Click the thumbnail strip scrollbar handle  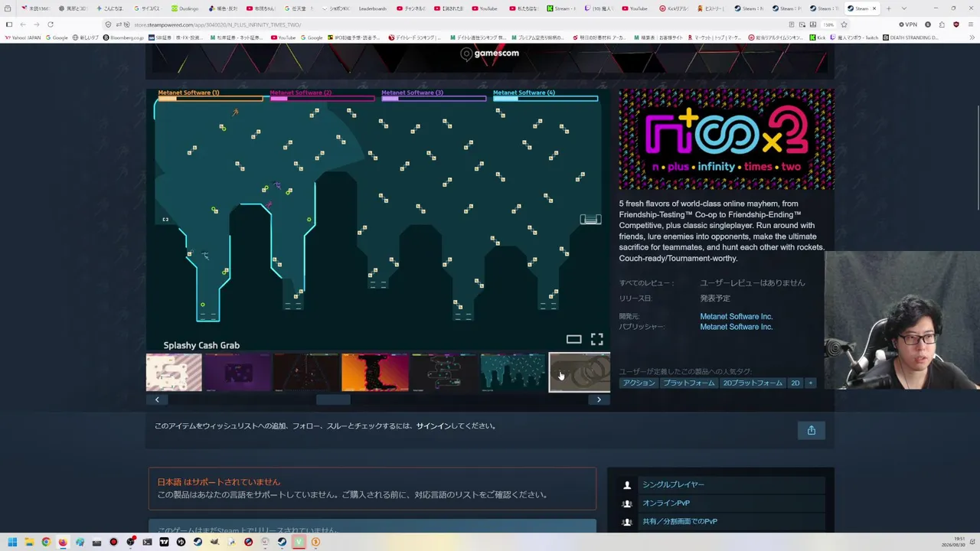tap(333, 399)
